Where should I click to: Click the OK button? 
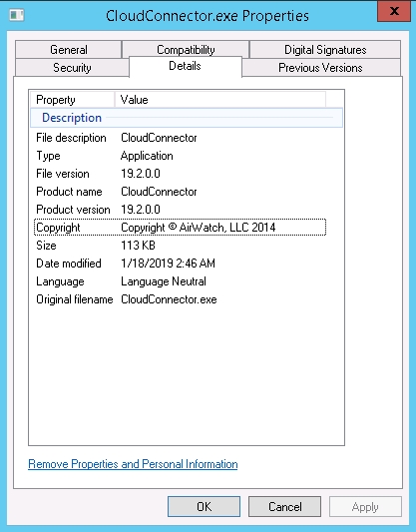[204, 507]
